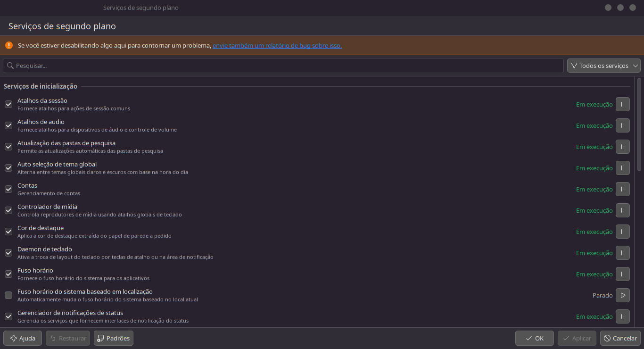Start the Fuso horário location-based service

coord(622,295)
